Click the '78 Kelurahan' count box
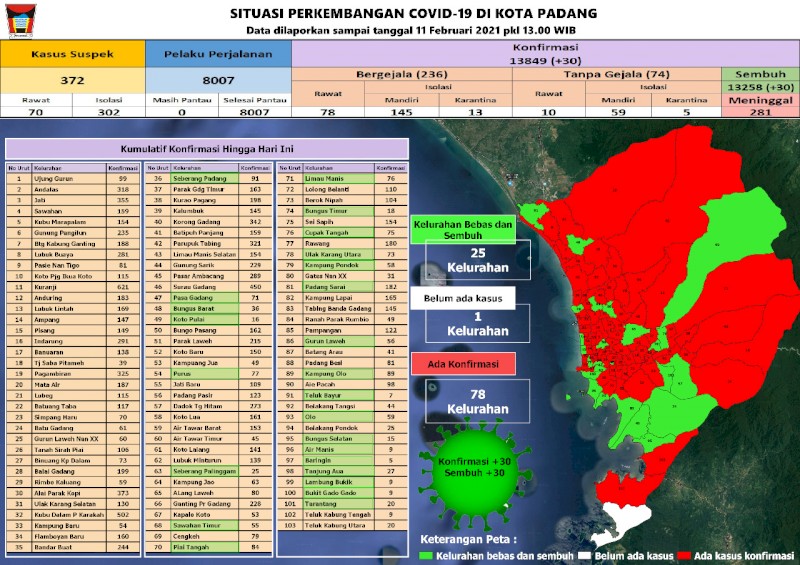800x565 pixels. tap(478, 401)
